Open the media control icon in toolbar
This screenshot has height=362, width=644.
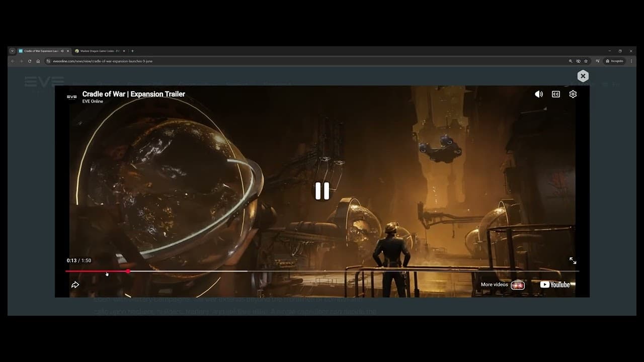(x=597, y=61)
